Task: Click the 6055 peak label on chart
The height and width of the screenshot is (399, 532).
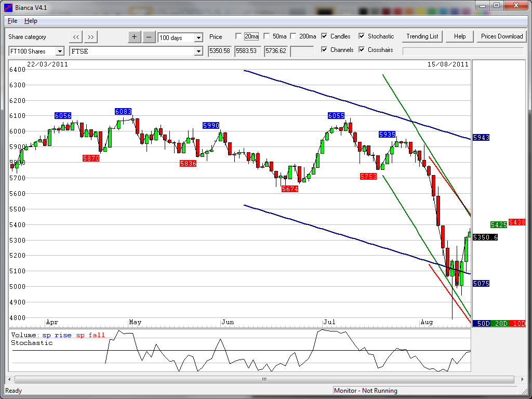Action: click(x=337, y=115)
